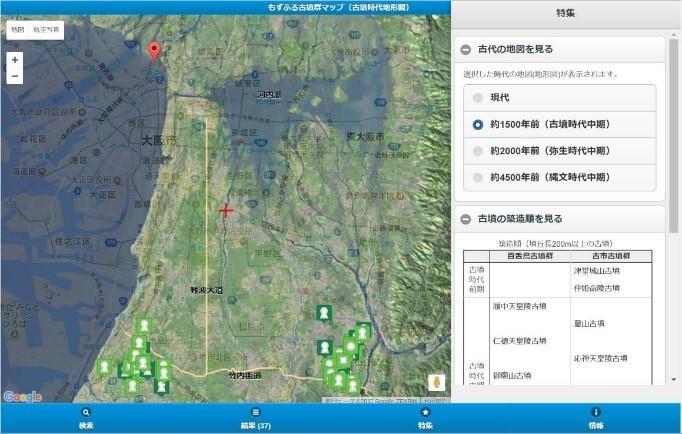Open the 結果 (37) results list tab
This screenshot has width=682, height=434.
(256, 418)
